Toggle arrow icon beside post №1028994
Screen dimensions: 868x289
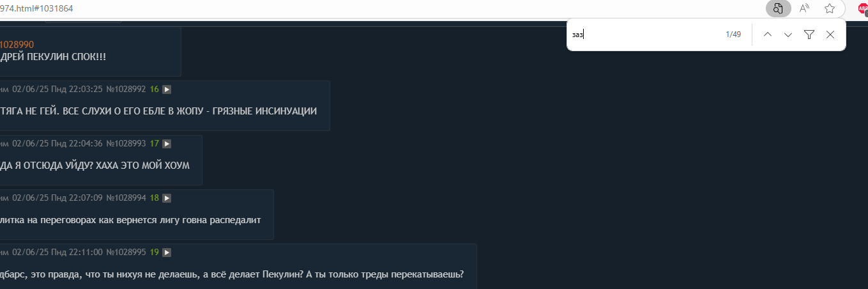(167, 198)
